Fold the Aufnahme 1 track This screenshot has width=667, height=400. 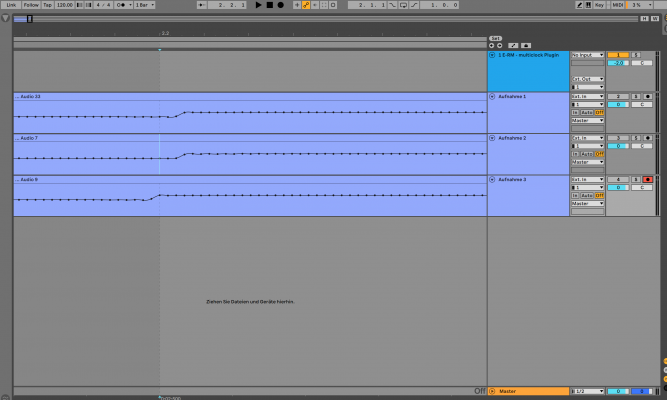[492, 97]
